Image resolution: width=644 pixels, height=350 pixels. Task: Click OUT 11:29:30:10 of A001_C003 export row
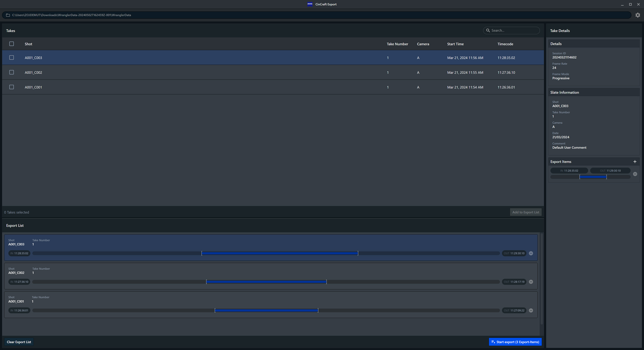(x=514, y=253)
